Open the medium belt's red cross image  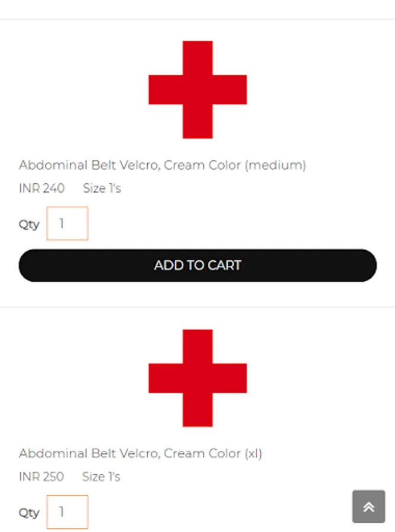197,90
